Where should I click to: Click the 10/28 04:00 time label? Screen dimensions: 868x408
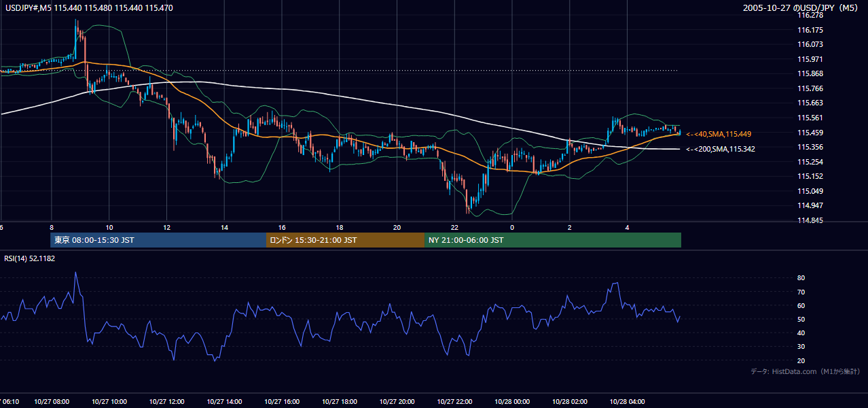coord(627,402)
